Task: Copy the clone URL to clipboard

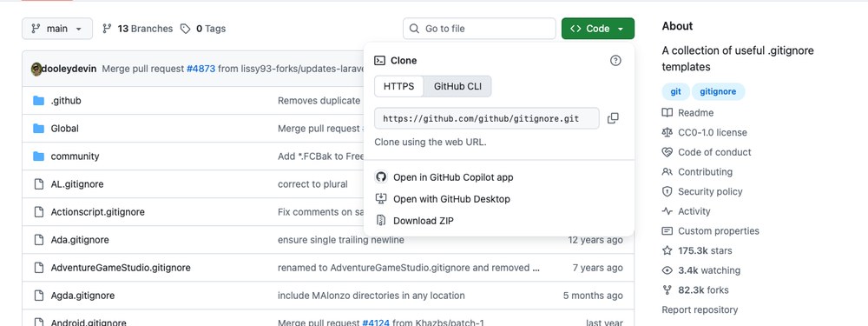Action: tap(613, 118)
